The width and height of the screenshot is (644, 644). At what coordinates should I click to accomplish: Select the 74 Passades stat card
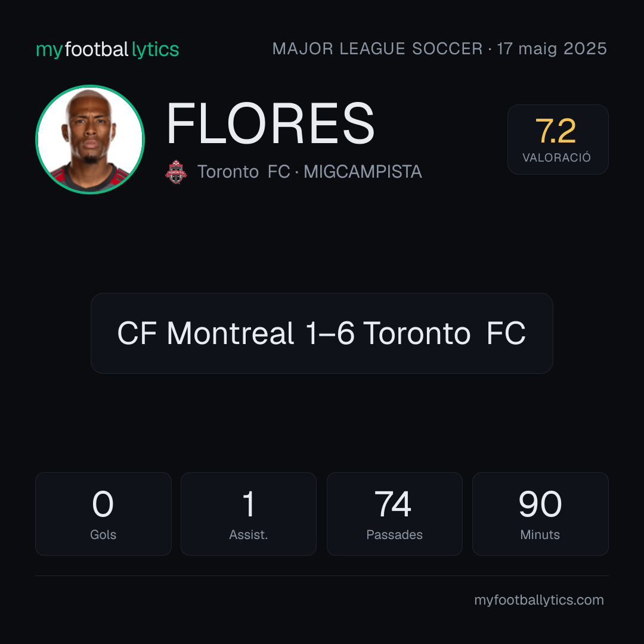click(x=394, y=514)
